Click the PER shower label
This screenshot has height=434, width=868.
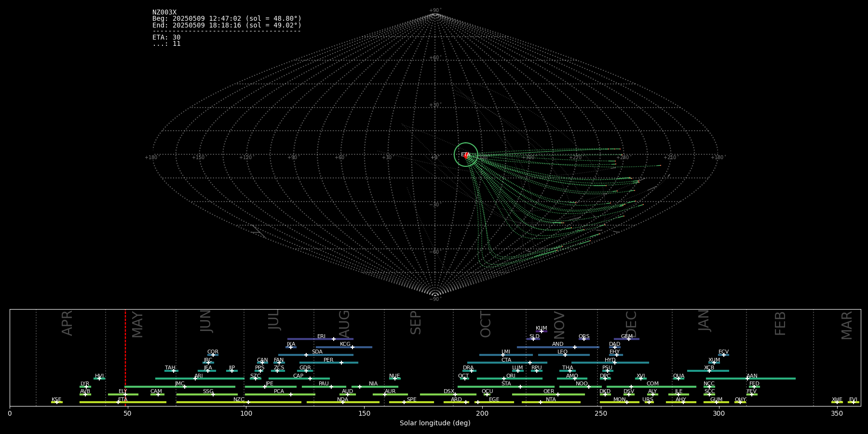(328, 360)
